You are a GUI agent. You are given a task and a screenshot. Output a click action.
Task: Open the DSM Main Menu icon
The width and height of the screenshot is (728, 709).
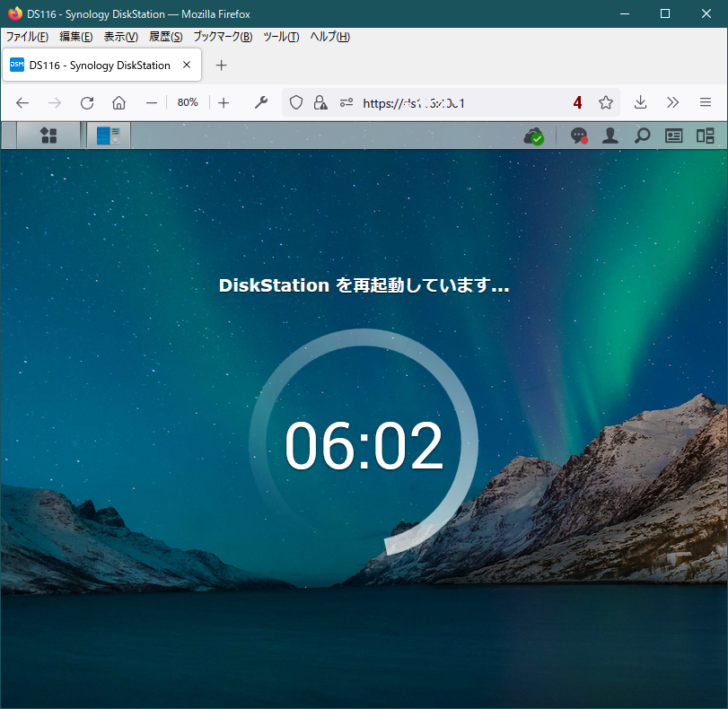pos(48,136)
